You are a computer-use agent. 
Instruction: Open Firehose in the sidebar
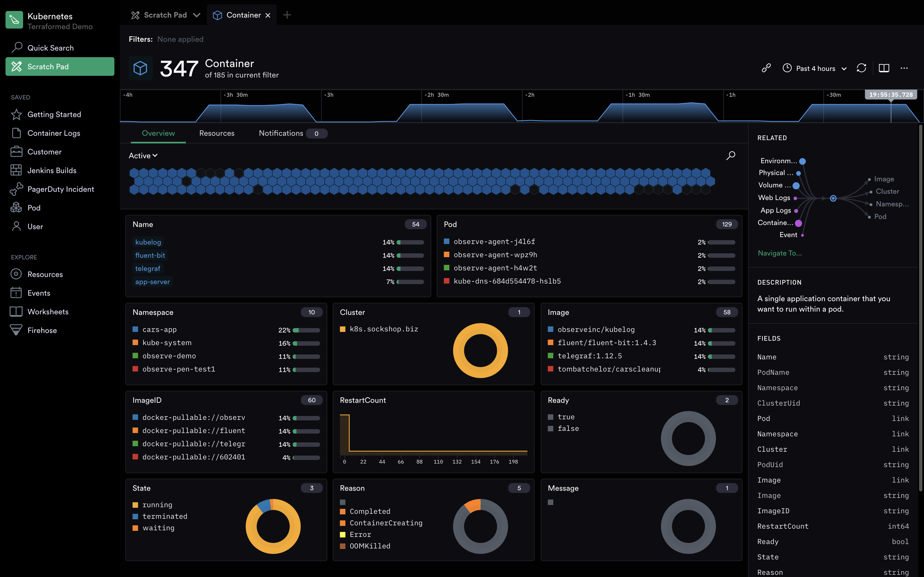[x=42, y=331]
